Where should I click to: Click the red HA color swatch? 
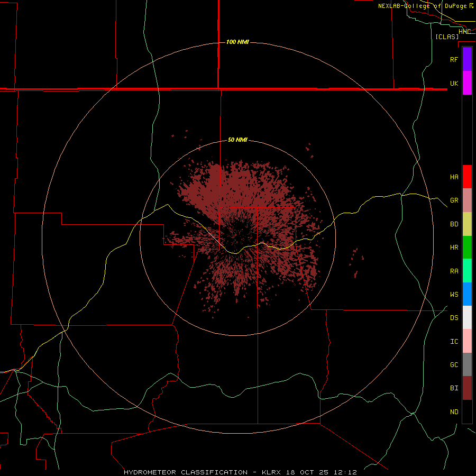tap(467, 177)
